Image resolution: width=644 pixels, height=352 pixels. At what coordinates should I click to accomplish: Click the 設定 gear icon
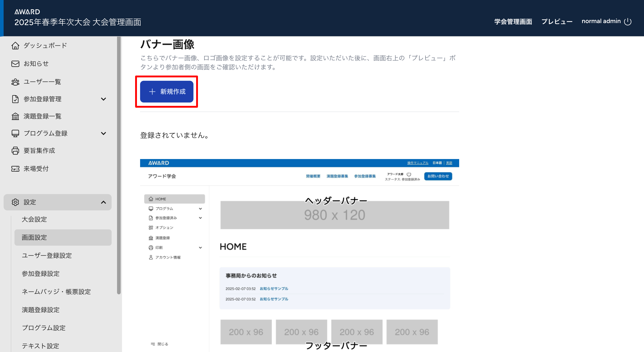coord(15,202)
